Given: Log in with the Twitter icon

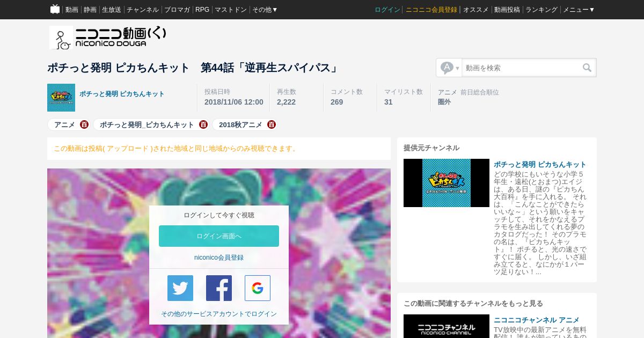Looking at the screenshot, I should (180, 288).
